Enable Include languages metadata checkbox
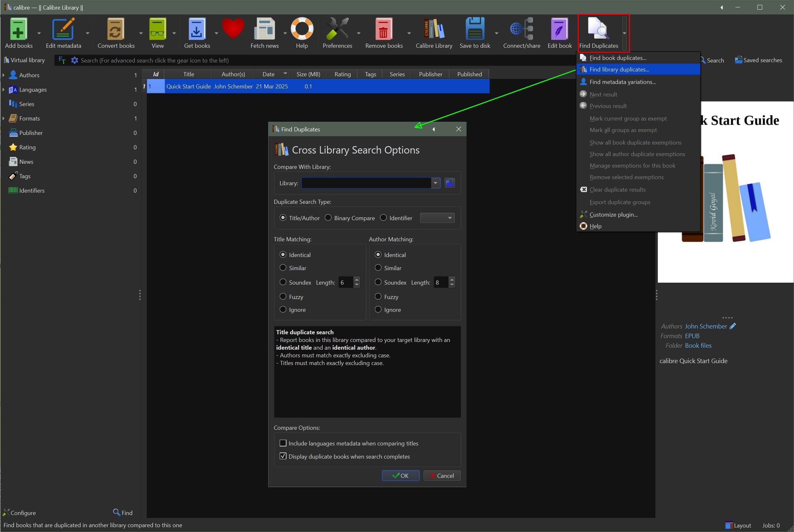 [349, 443]
